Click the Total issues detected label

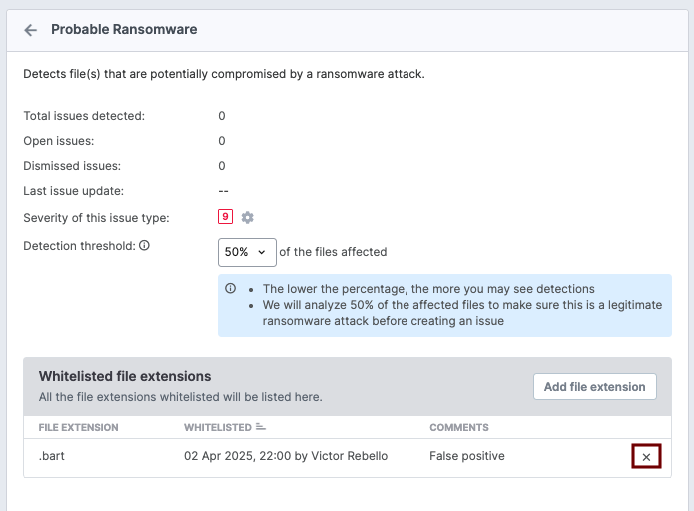click(84, 116)
